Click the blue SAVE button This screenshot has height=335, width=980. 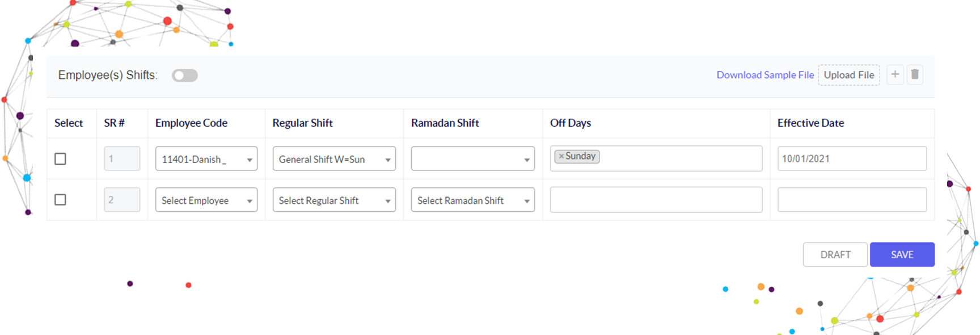pos(902,254)
